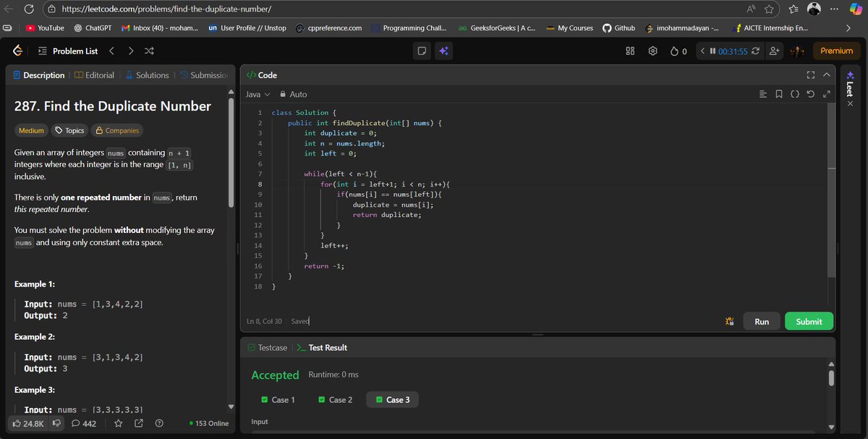The width and height of the screenshot is (868, 439).
Task: Switch to the Solutions tab
Action: coord(147,75)
